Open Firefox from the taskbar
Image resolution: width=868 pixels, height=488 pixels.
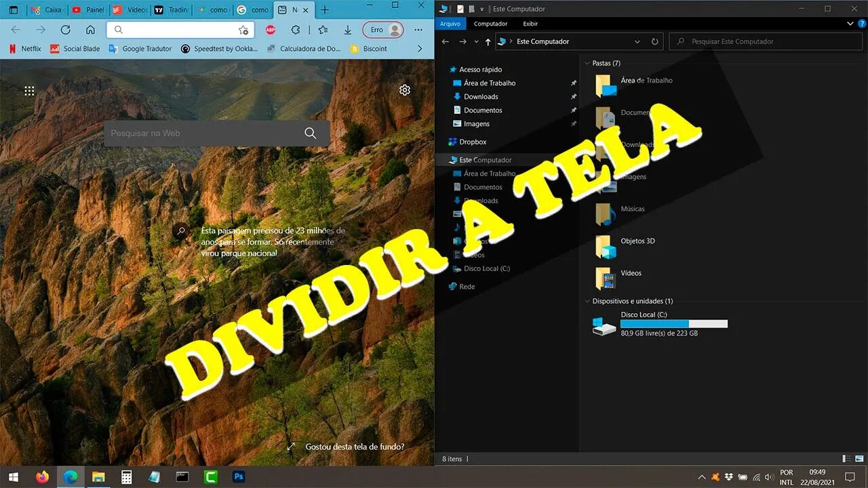[x=42, y=476]
